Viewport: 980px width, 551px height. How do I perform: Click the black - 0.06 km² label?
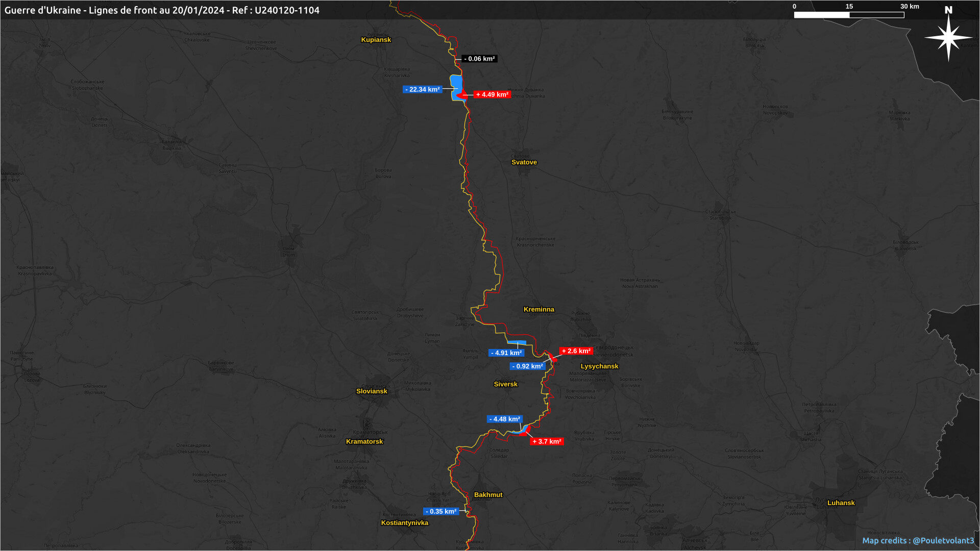[x=479, y=59]
